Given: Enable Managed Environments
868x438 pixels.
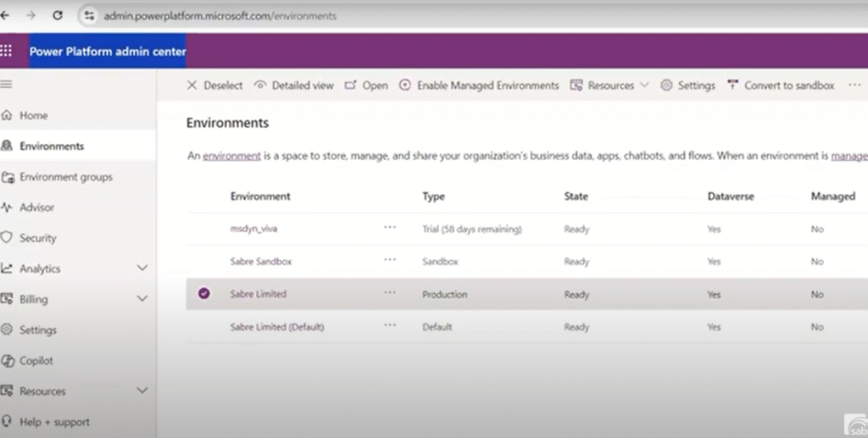Looking at the screenshot, I should 479,86.
